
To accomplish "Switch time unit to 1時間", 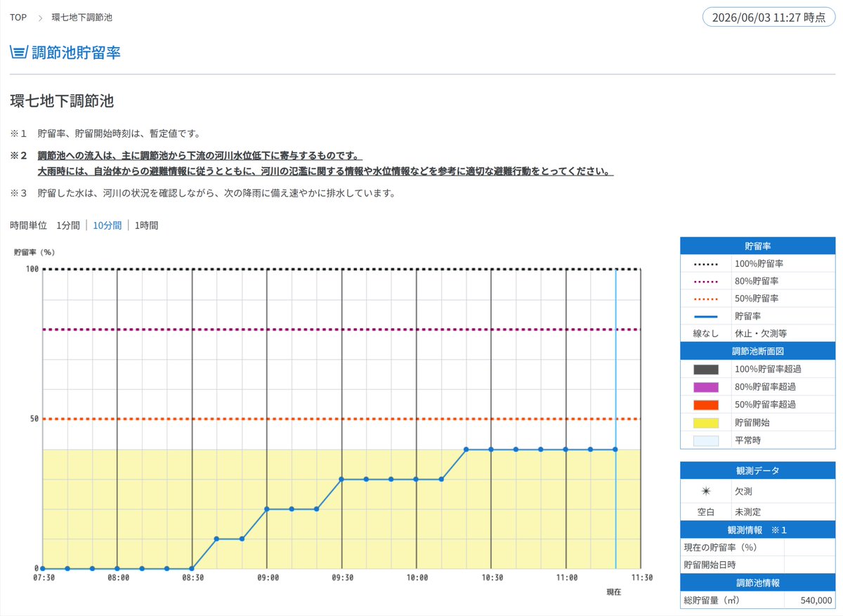I will point(146,225).
